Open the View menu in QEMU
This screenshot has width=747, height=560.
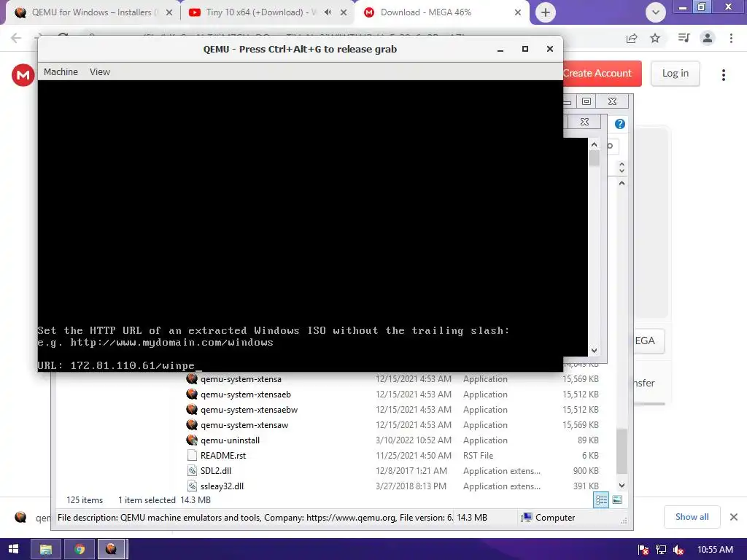(99, 72)
